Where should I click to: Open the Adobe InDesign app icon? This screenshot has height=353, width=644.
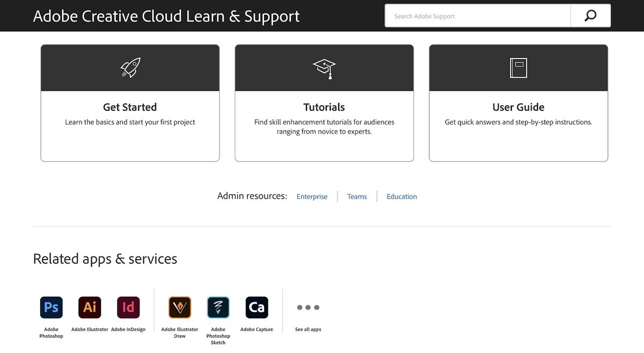128,307
